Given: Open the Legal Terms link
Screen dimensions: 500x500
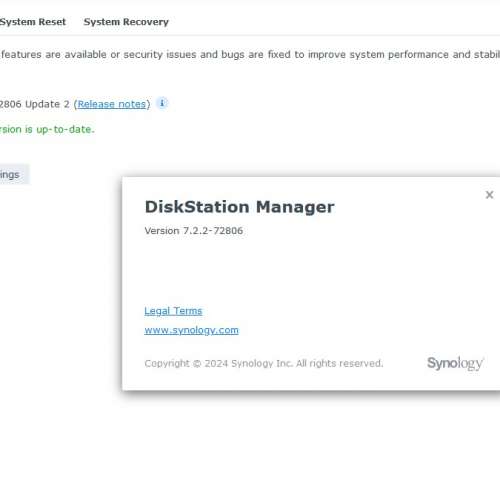Looking at the screenshot, I should click(173, 311).
